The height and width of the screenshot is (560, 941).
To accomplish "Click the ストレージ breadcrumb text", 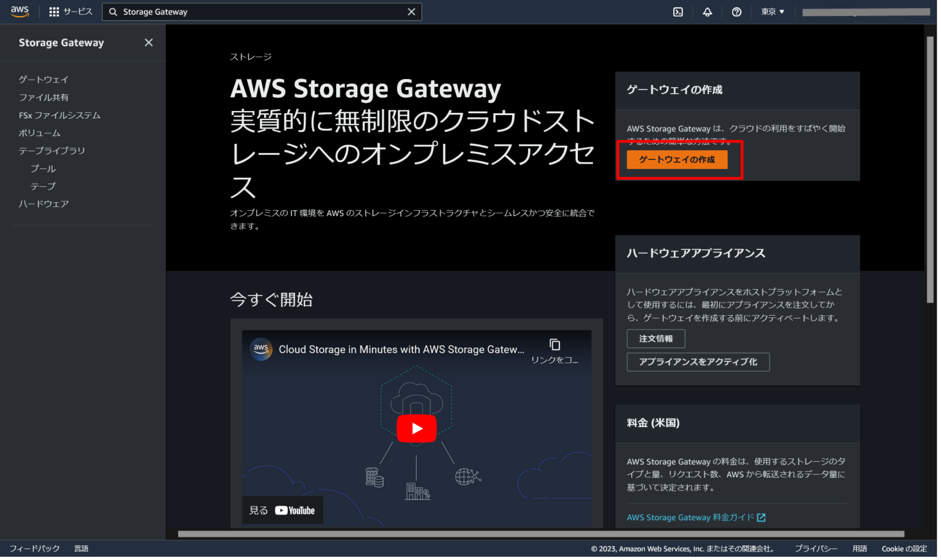I will 252,57.
